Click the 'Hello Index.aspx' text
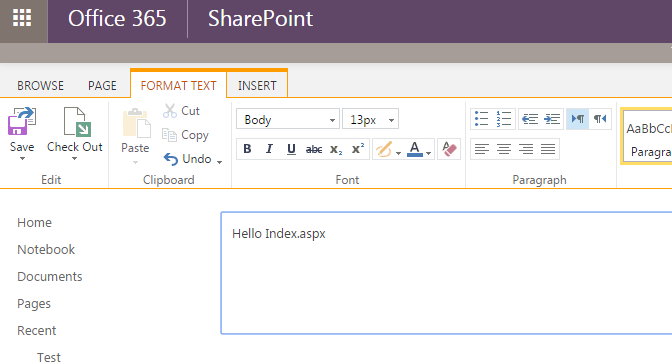 (279, 234)
